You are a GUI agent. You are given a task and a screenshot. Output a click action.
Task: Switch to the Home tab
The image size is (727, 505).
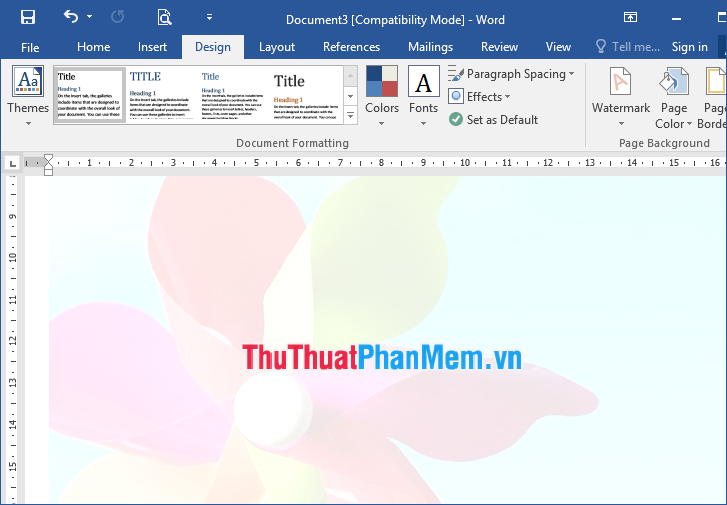(94, 47)
